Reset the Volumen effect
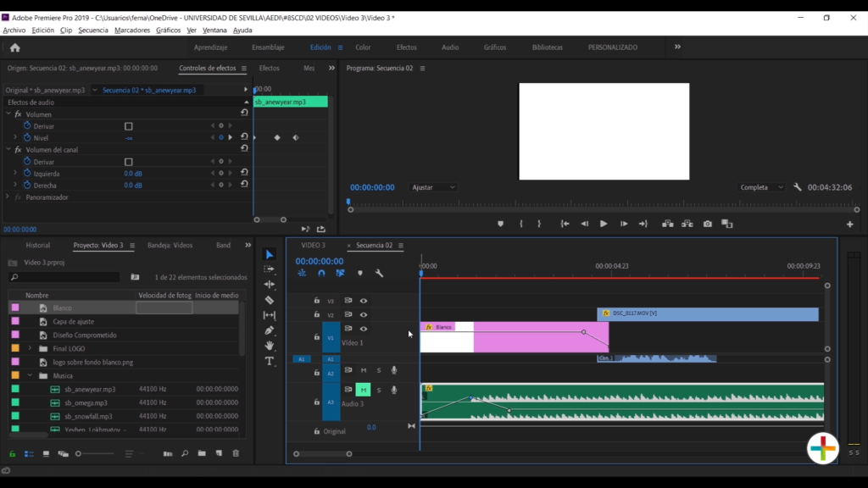The image size is (868, 488). 244,113
